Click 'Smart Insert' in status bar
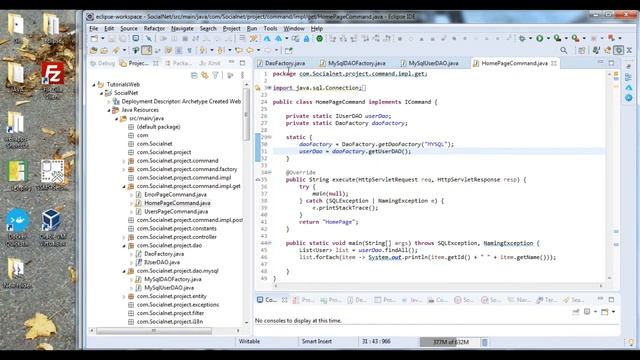This screenshot has width=640, height=360. click(x=317, y=342)
